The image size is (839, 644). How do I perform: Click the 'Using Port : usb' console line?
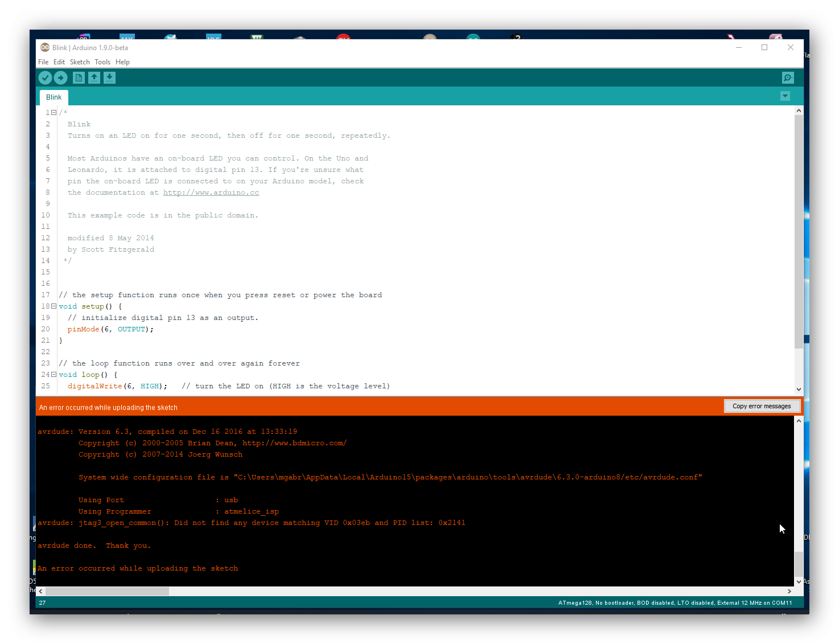tap(158, 500)
